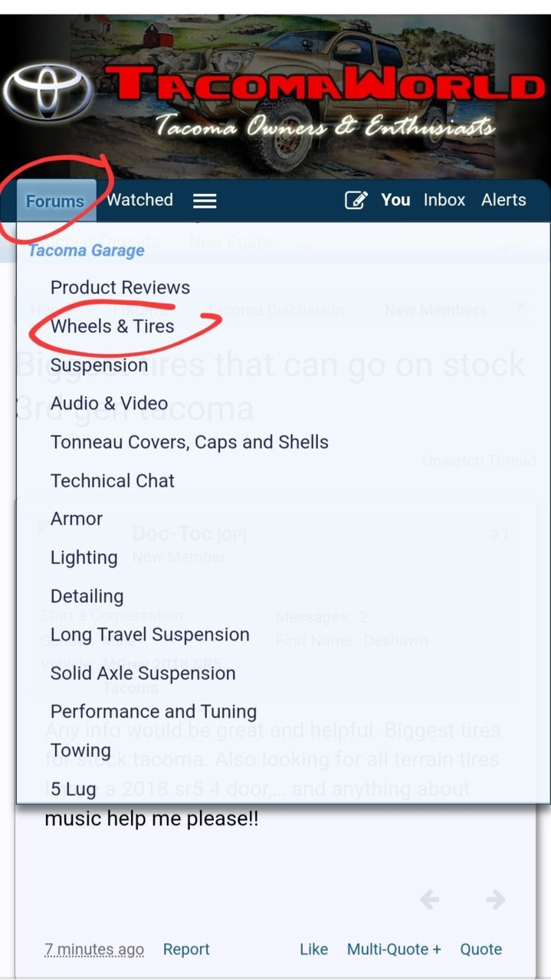The height and width of the screenshot is (980, 551).
Task: Open the Forums tab
Action: (55, 201)
